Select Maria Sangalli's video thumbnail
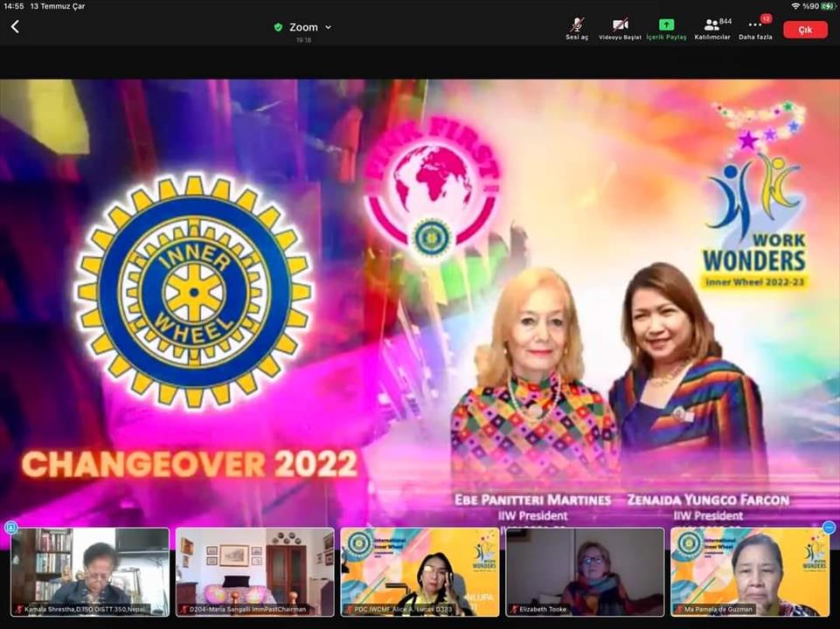Viewport: 840px width, 629px height. coord(254,571)
